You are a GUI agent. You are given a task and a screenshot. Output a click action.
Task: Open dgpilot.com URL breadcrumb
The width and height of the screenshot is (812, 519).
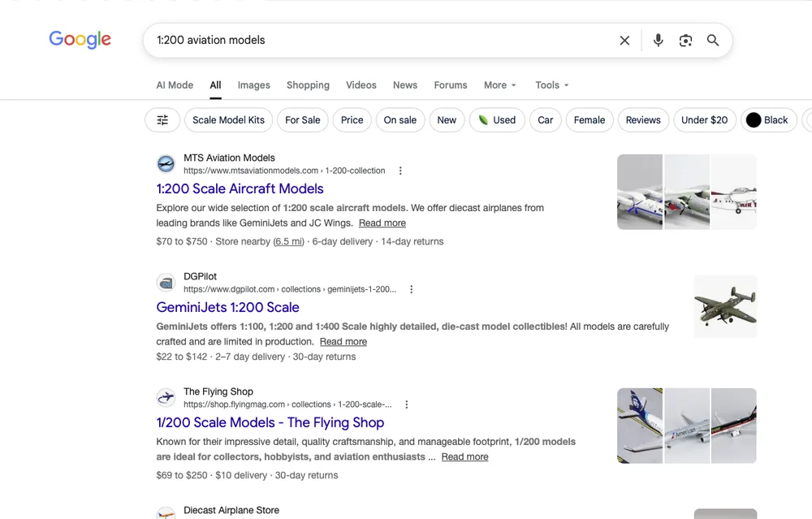tap(290, 289)
